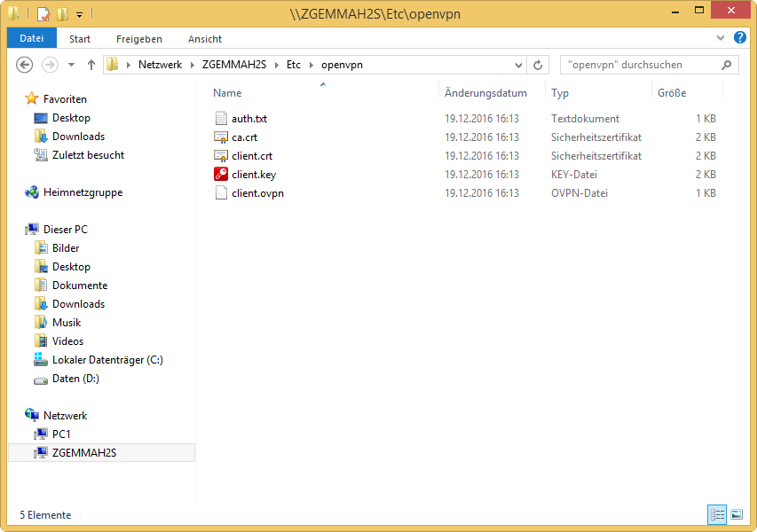The width and height of the screenshot is (757, 532).
Task: Expand the ribbon with the chevron
Action: pos(721,38)
